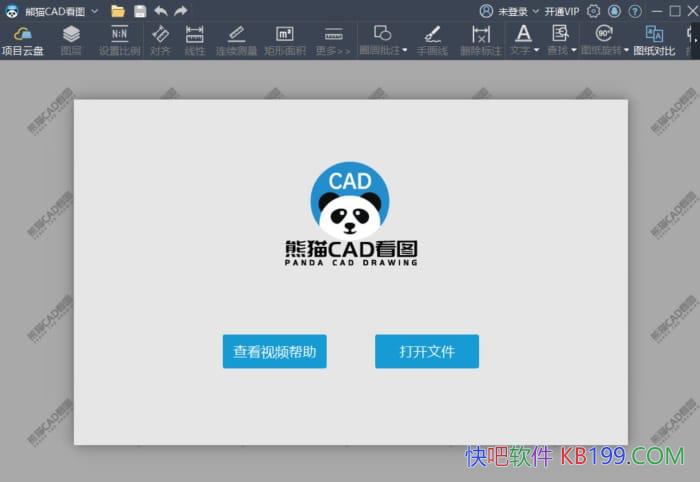Screen dimensions: 700x482
Task: Expand the 更多>> measurement tools
Action: 333,41
